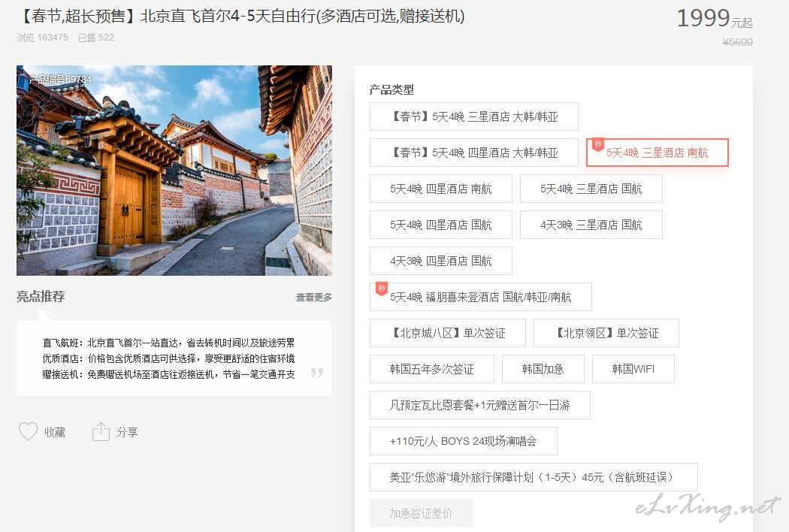The width and height of the screenshot is (789, 532).
Task: Click the flash-sale badge on 福朋喜来登酒店 option
Action: 382,289
